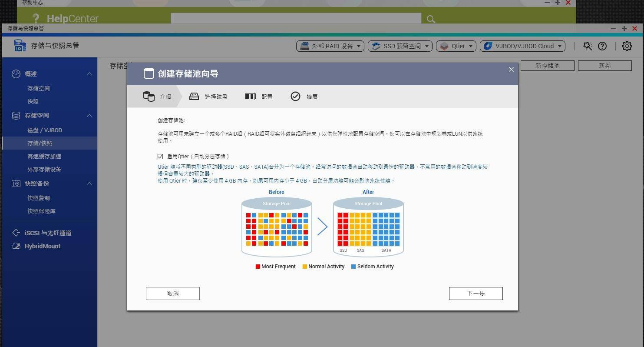Open the VJBOD/VJBOD Cloud dropdown
Screen dimensions: 644x347
[x=522, y=46]
